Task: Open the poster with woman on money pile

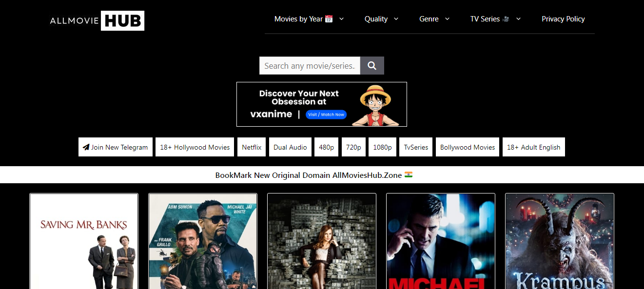Action: [322, 241]
